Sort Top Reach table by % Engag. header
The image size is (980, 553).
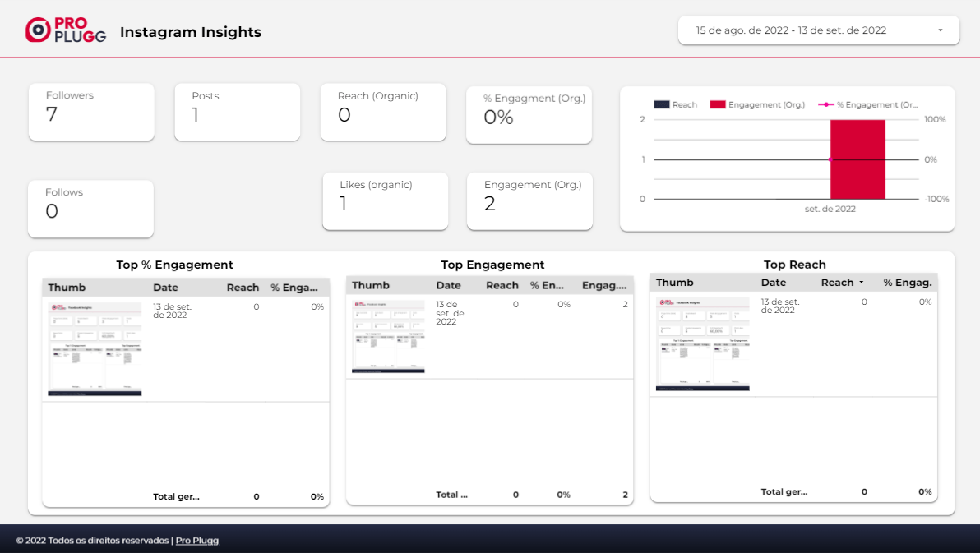(908, 283)
